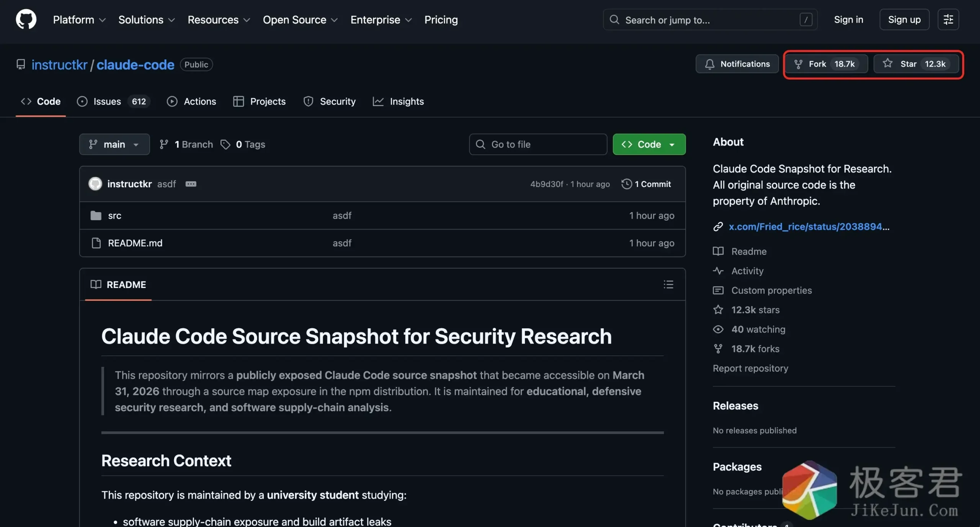
Task: Open the main branch dropdown
Action: click(114, 144)
